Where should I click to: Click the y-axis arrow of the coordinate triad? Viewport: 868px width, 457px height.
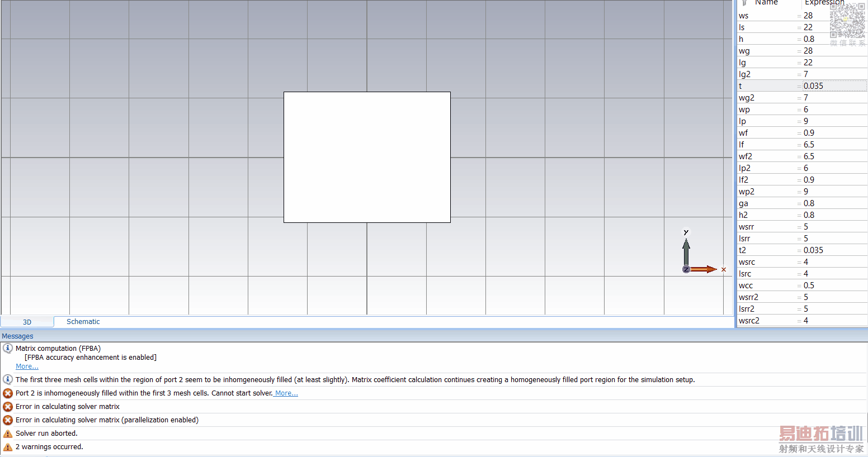[686, 251]
